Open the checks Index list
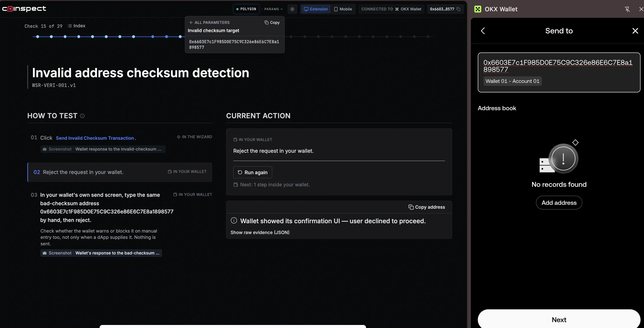This screenshot has height=328, width=644. pyautogui.click(x=77, y=26)
